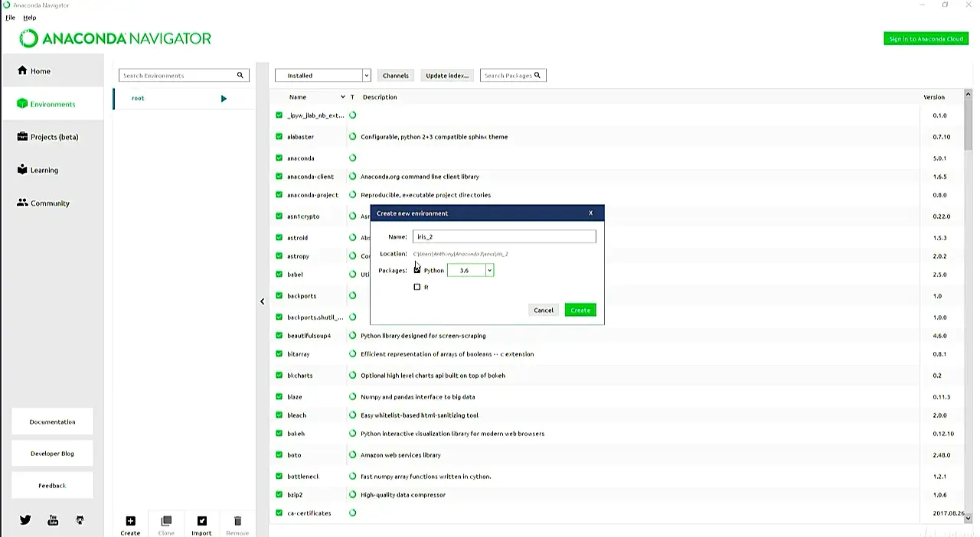
Task: Click the T column header
Action: 352,97
